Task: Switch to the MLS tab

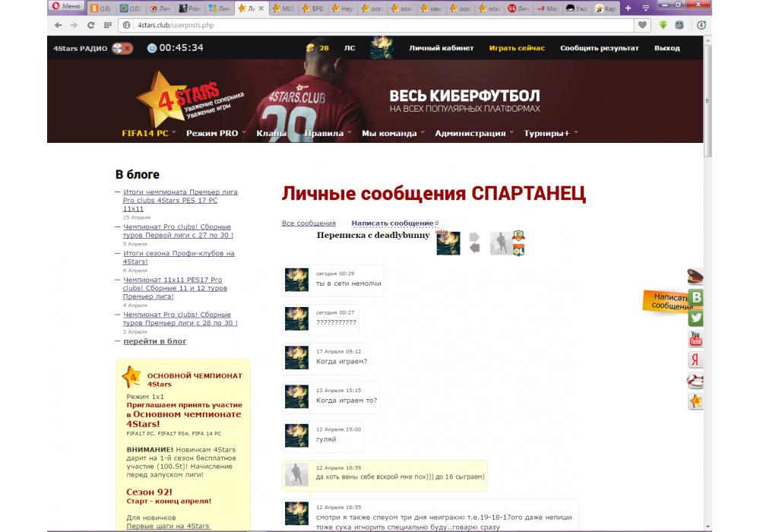Action: tap(283, 8)
